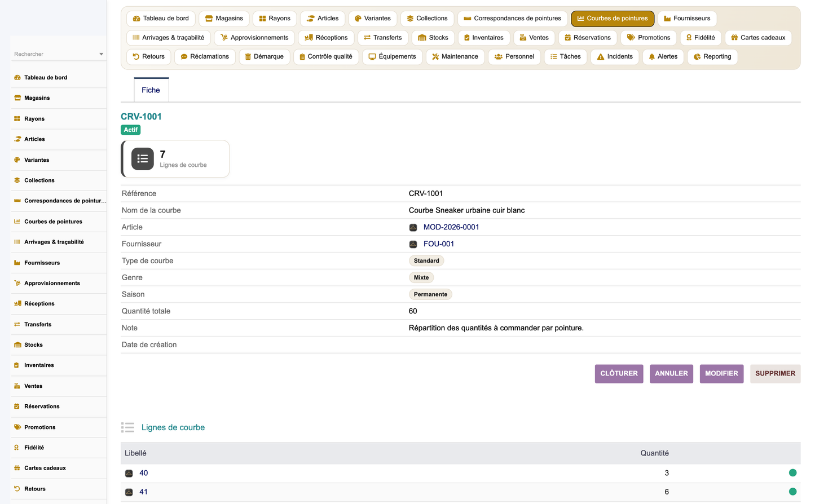Open Incidents with the warning triangle icon
This screenshot has height=504, width=815.
click(614, 57)
